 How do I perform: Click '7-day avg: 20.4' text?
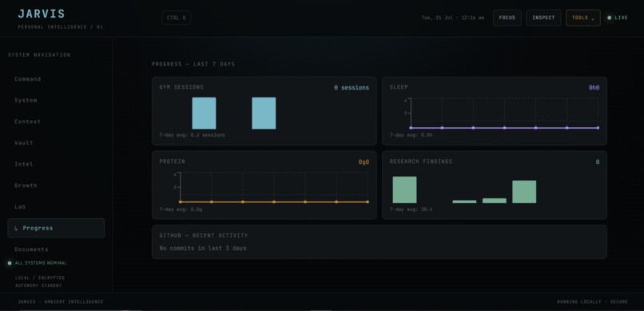(411, 209)
